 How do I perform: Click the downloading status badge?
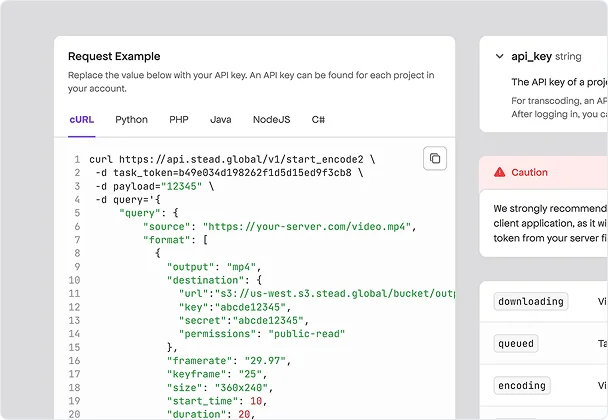coord(530,301)
